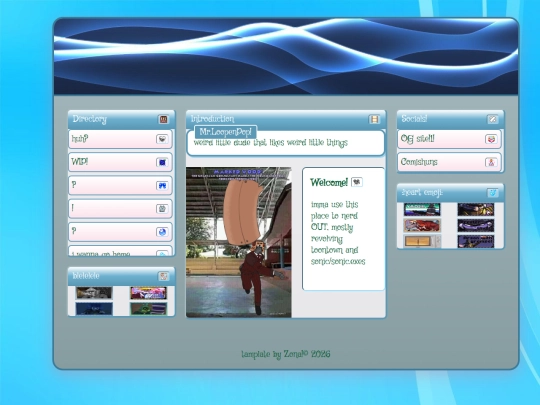Click the heart emoji panel header icon
The image size is (540, 405).
tap(492, 193)
